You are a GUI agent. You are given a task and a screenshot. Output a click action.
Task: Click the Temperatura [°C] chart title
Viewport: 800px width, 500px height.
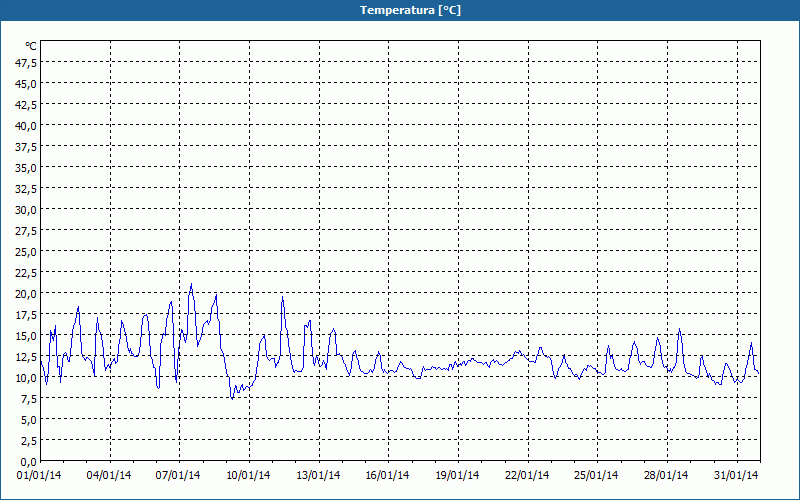410,10
